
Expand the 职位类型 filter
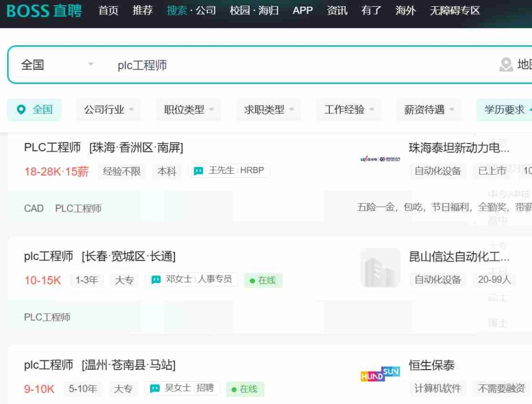(189, 109)
